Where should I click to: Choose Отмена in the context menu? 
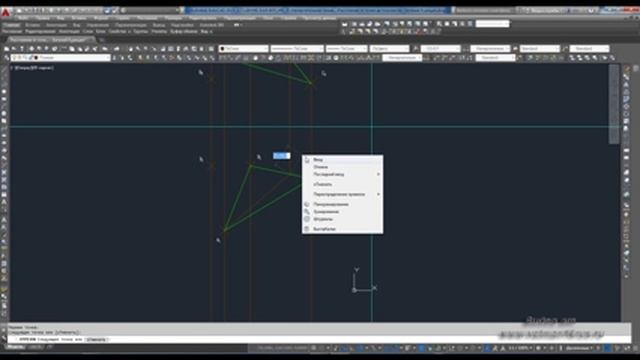click(x=342, y=167)
